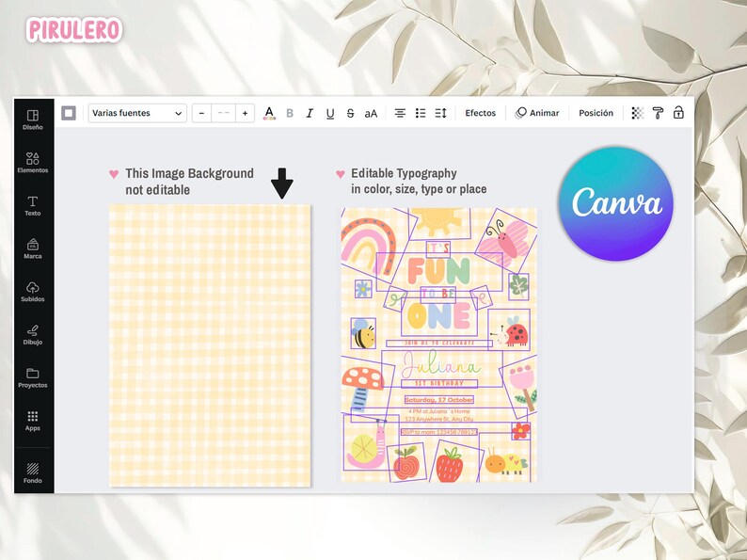Copy style with paint roller icon
Viewport: 747px width, 560px height.
click(x=658, y=113)
